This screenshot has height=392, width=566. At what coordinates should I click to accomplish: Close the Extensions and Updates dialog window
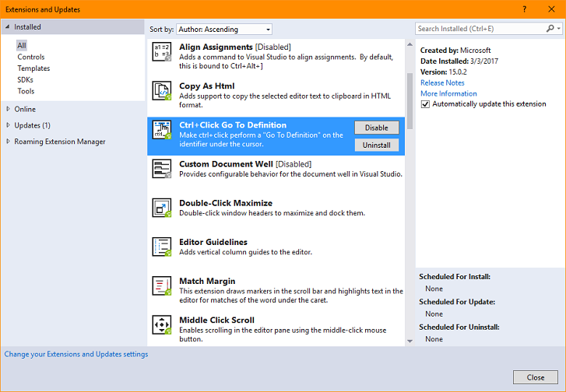point(551,9)
